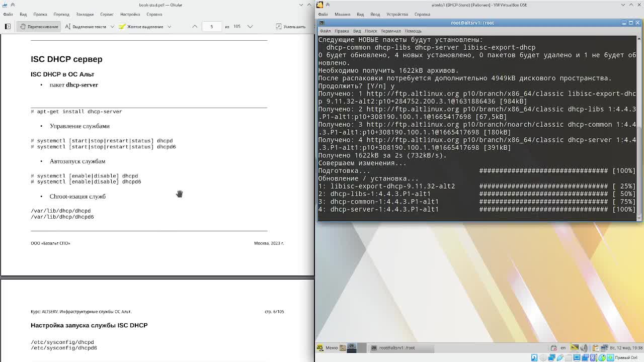Open the volume speaker tray icon
Viewport: 644px width, 362px height.
584,348
